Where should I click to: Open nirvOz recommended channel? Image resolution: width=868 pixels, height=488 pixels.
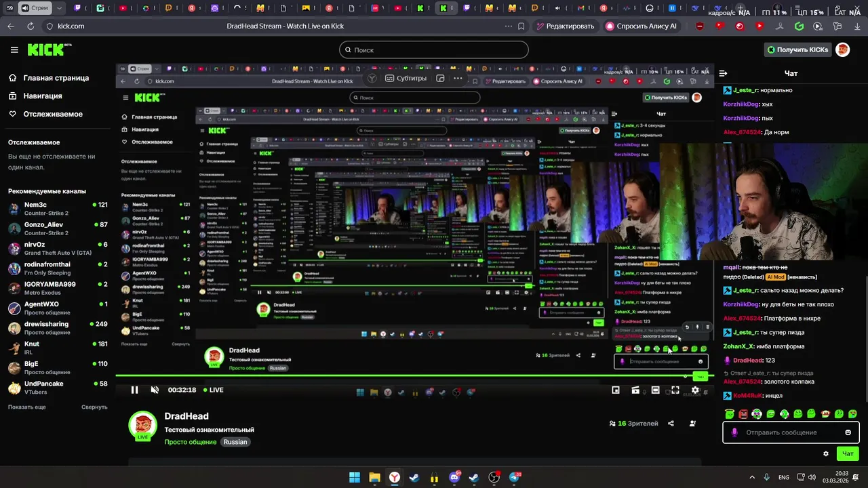[58, 248]
